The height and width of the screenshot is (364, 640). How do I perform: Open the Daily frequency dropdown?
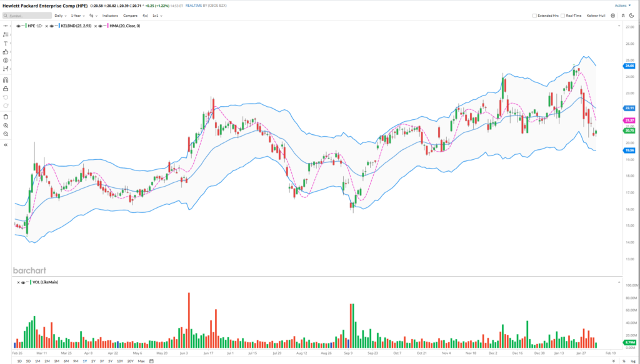[x=60, y=15]
